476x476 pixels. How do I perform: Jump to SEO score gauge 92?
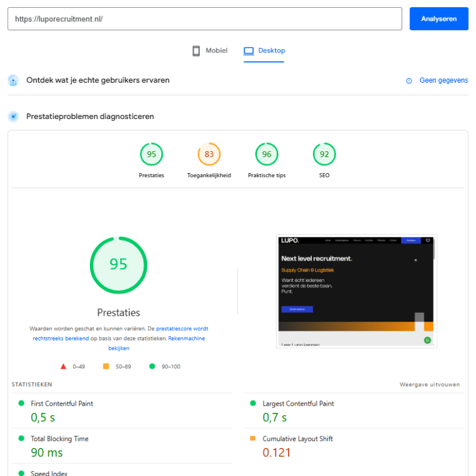coord(324,154)
